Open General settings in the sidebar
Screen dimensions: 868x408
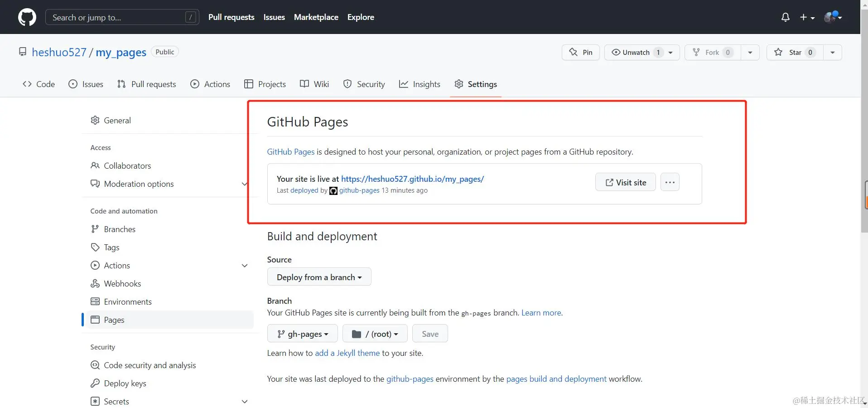168,121
